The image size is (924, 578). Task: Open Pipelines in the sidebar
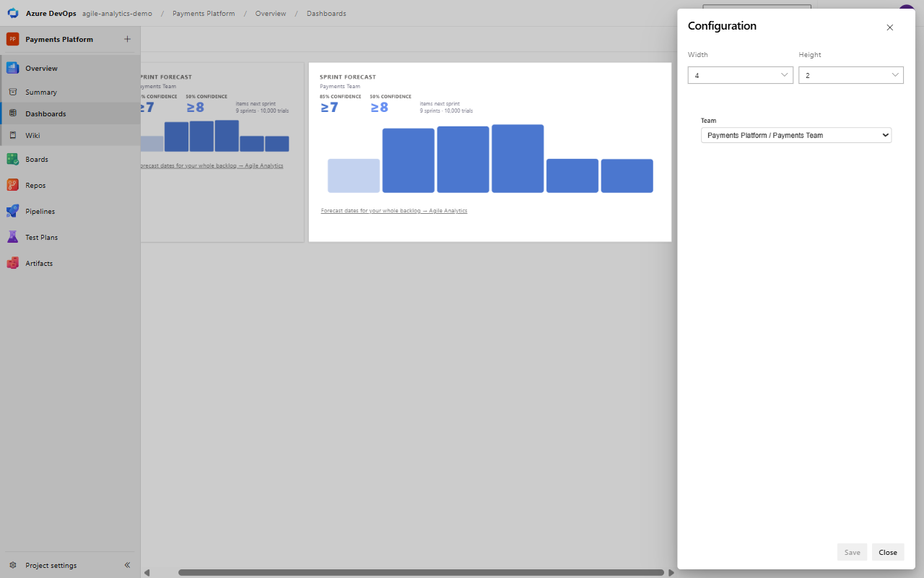click(x=70, y=211)
